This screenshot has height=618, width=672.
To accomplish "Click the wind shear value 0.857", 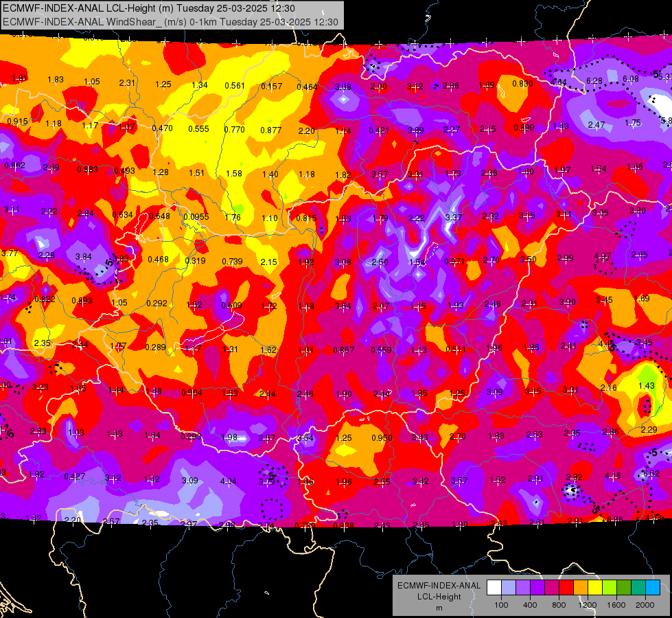I will click(x=344, y=350).
